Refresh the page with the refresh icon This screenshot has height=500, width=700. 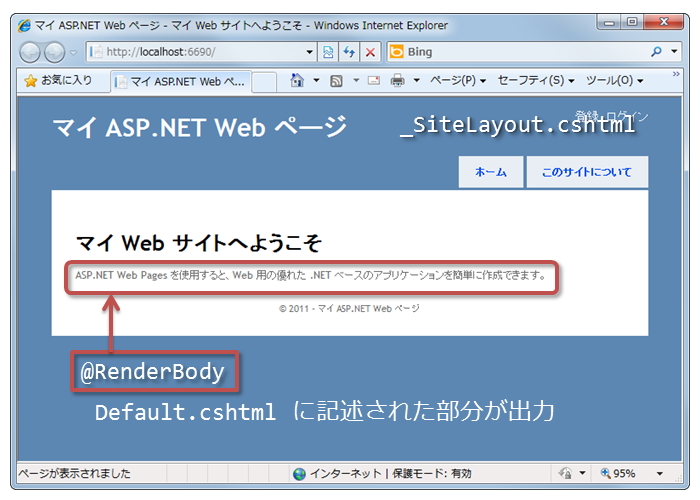pyautogui.click(x=349, y=52)
